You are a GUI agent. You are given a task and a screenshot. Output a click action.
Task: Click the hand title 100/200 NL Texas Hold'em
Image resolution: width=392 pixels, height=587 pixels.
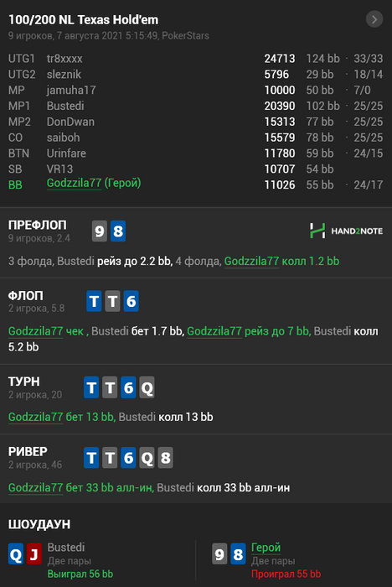coord(84,19)
